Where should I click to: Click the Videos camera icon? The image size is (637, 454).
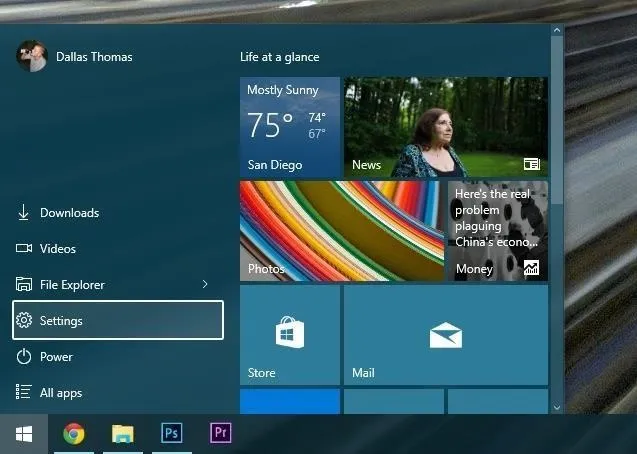coord(24,248)
